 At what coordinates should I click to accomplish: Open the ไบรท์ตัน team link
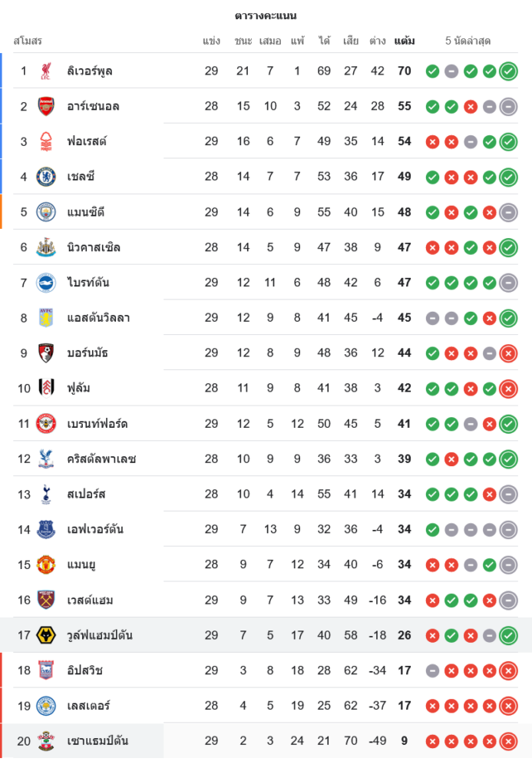pos(88,283)
